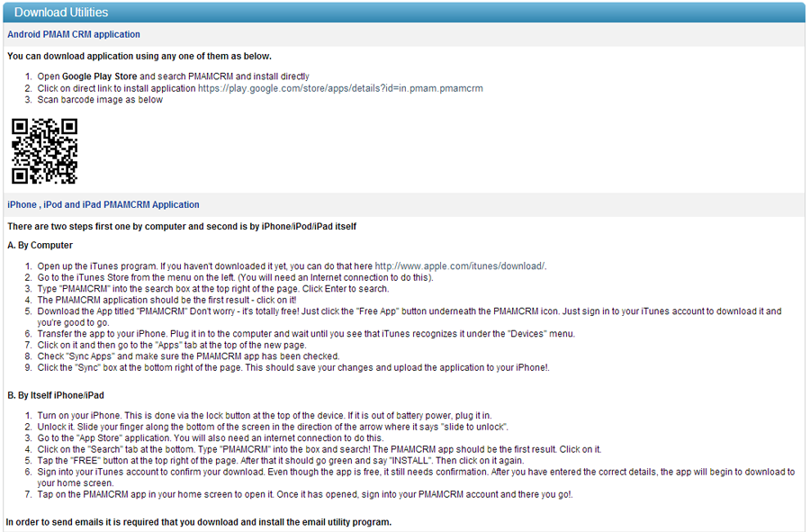Click the 'A. By Computer' subheading
Image resolution: width=810 pixels, height=532 pixels.
tap(40, 246)
